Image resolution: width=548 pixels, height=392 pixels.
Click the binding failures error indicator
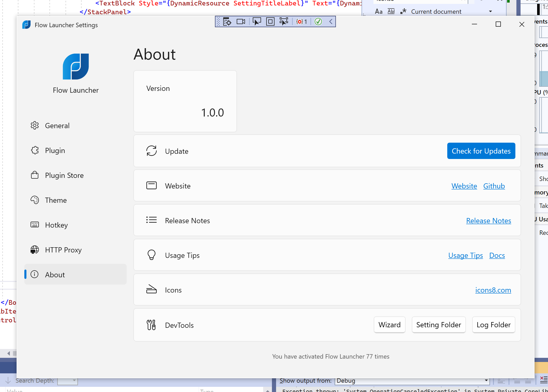coord(301,22)
